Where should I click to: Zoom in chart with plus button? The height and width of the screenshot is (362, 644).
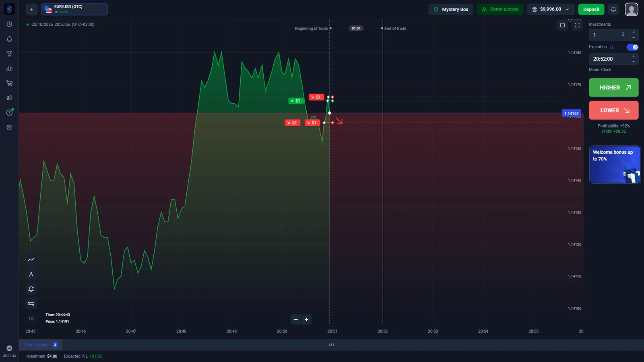[307, 319]
